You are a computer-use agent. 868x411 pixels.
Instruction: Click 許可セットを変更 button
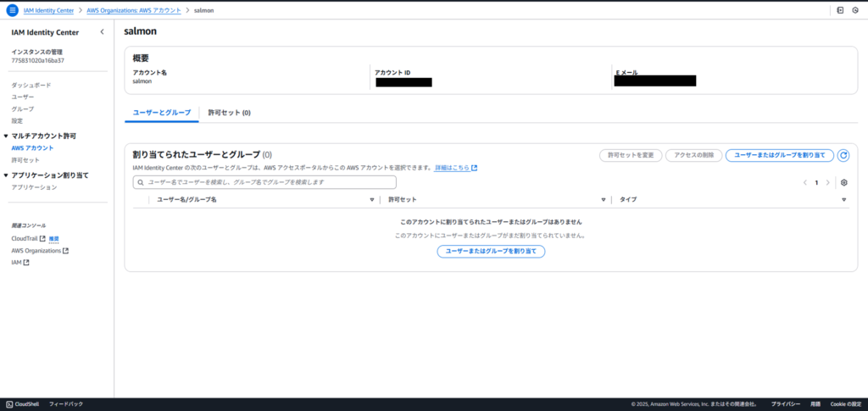point(631,155)
